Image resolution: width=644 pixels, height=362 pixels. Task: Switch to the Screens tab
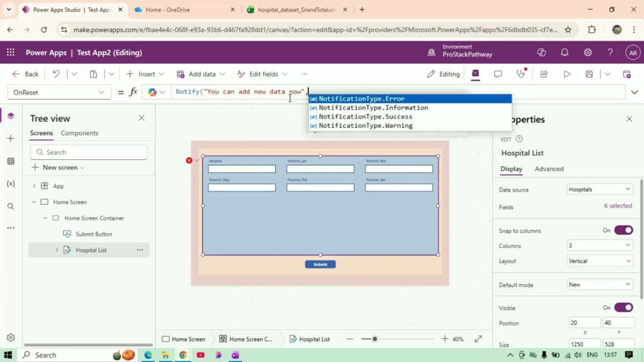tap(41, 133)
